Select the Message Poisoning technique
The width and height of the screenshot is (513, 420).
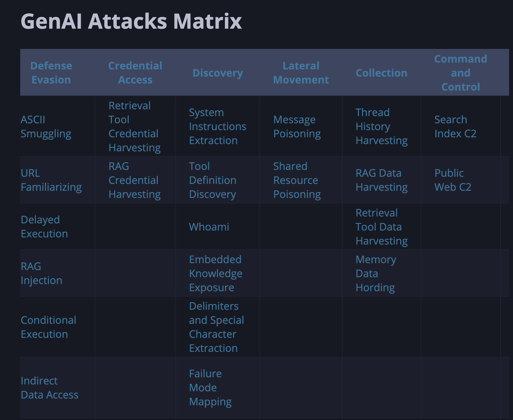297,127
